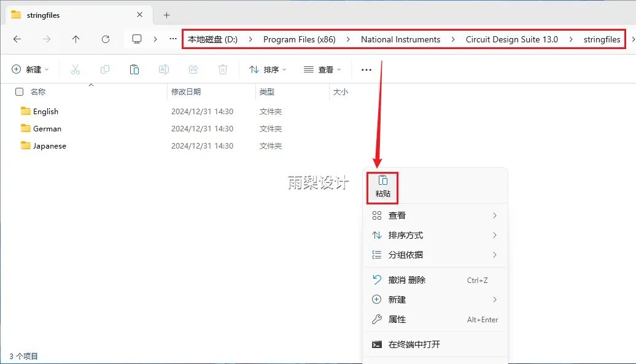Click the toolbar Copy icon
The width and height of the screenshot is (636, 364).
pos(105,69)
